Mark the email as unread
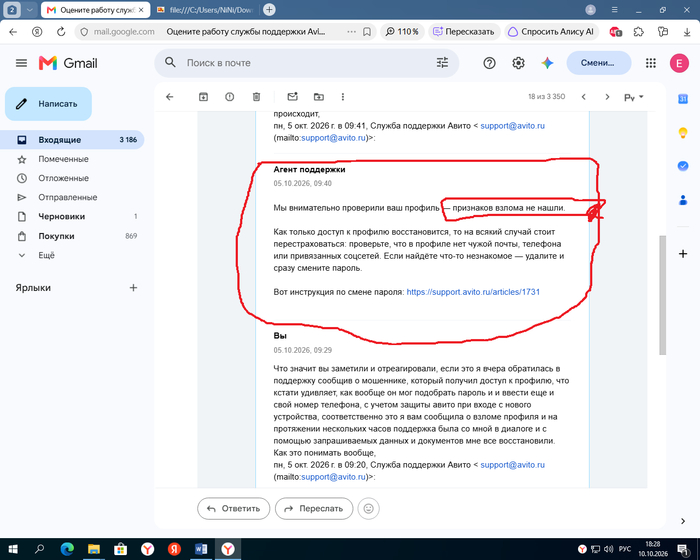This screenshot has width=700, height=560. [x=292, y=96]
